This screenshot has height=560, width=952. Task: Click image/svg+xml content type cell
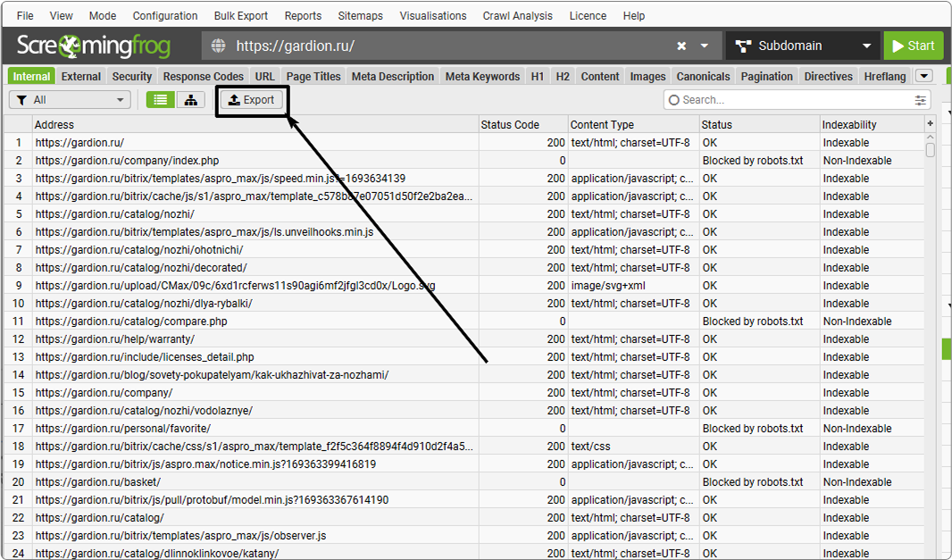[633, 286]
